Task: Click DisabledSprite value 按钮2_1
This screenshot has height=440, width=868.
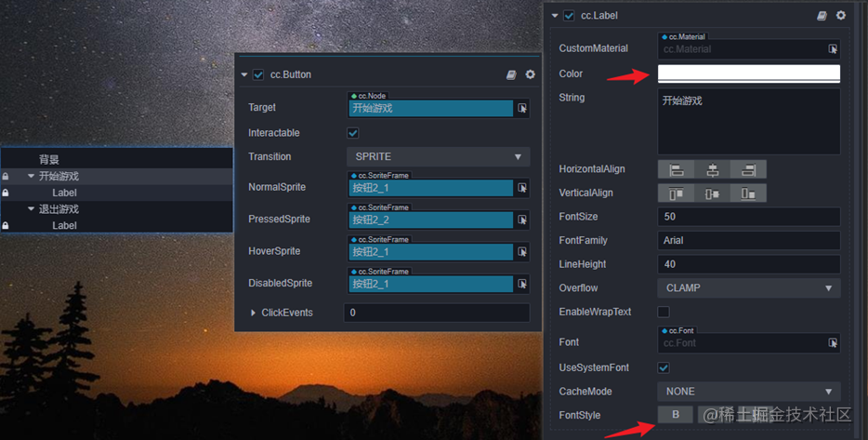Action: pos(430,284)
